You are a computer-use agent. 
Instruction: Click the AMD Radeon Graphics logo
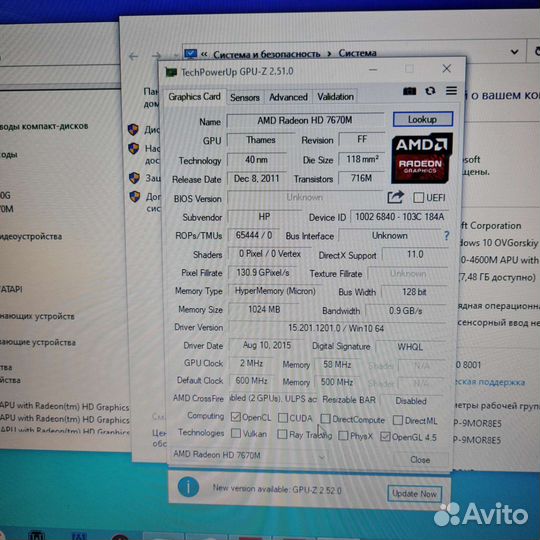422,158
